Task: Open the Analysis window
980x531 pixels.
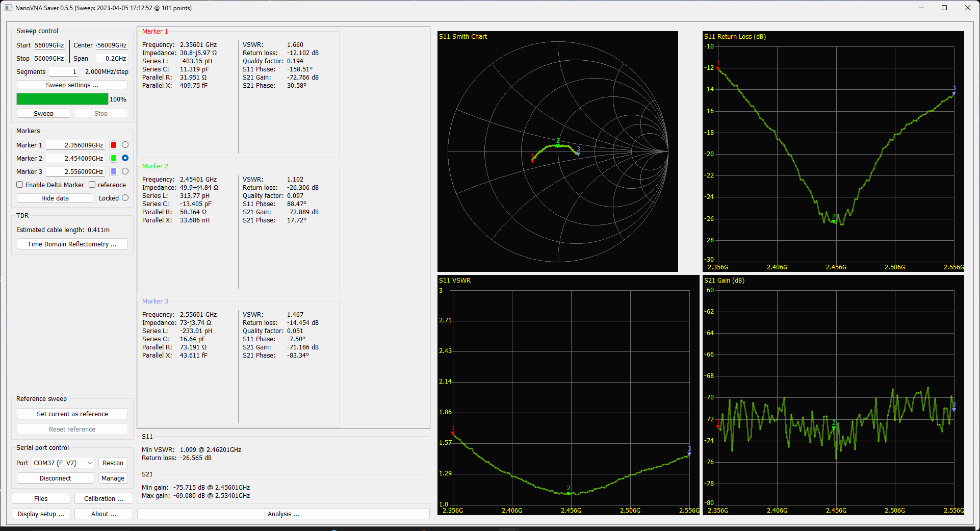Action: [283, 514]
